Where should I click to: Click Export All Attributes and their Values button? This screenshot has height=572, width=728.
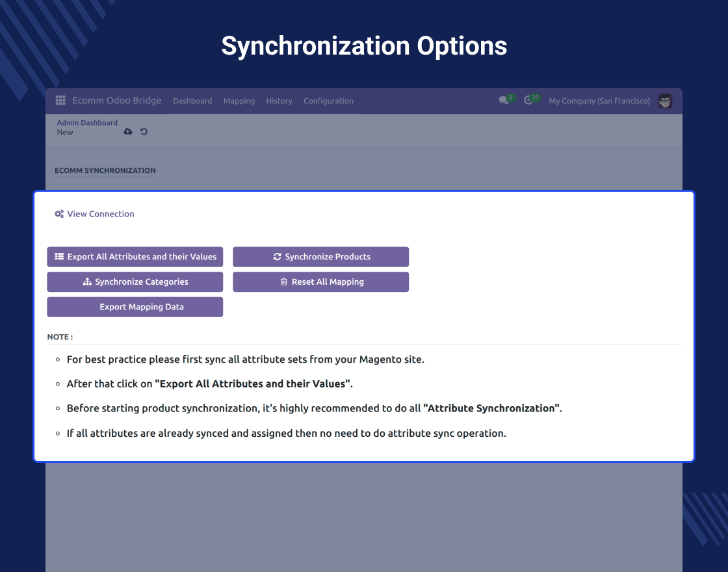[x=135, y=257]
